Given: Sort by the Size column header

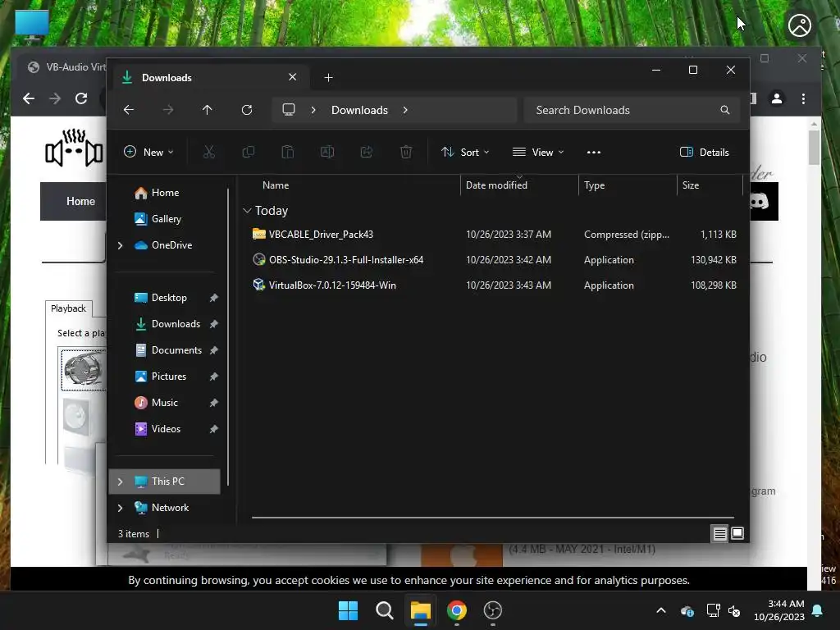Looking at the screenshot, I should (691, 185).
